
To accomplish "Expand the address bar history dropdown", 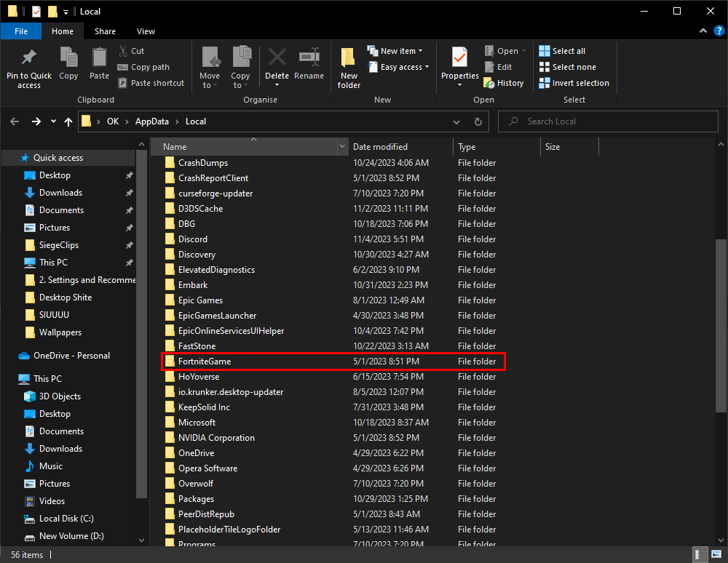I will [x=456, y=122].
